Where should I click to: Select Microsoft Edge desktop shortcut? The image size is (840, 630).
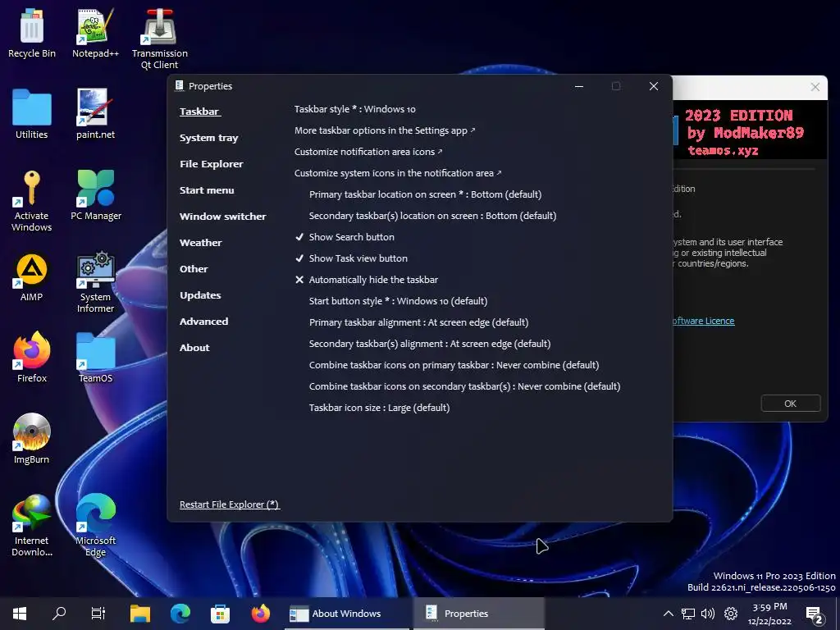click(95, 526)
